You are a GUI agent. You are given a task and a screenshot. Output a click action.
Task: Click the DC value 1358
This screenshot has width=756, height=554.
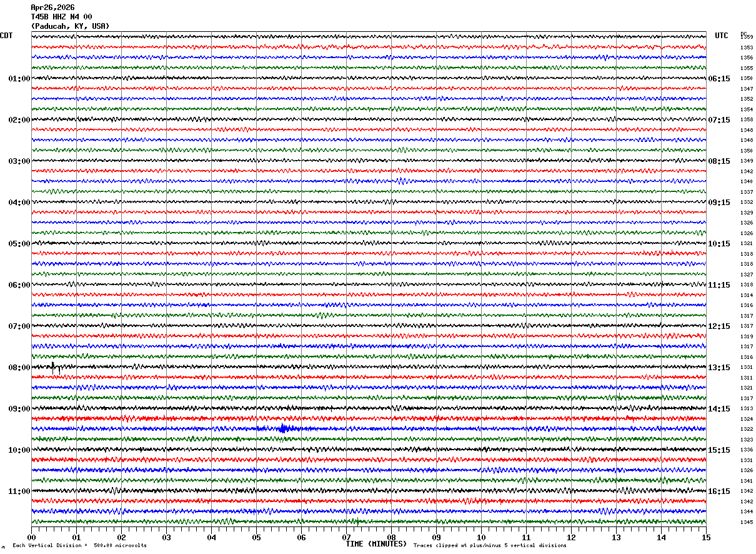pos(746,120)
